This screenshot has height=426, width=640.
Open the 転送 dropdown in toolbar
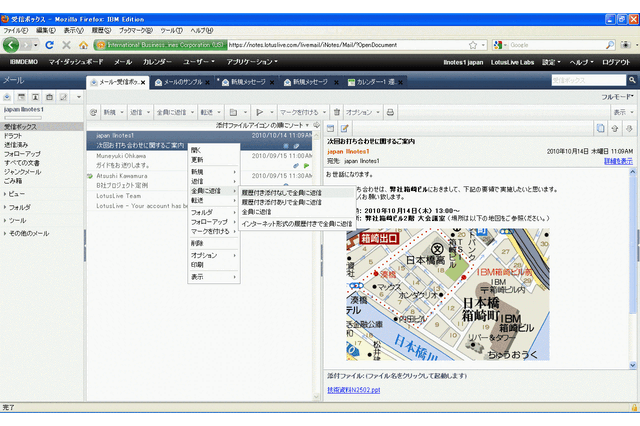219,112
